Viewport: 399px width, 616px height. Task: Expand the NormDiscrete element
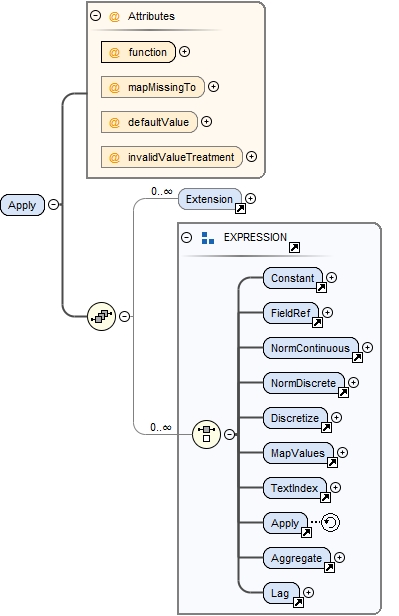[x=353, y=382]
